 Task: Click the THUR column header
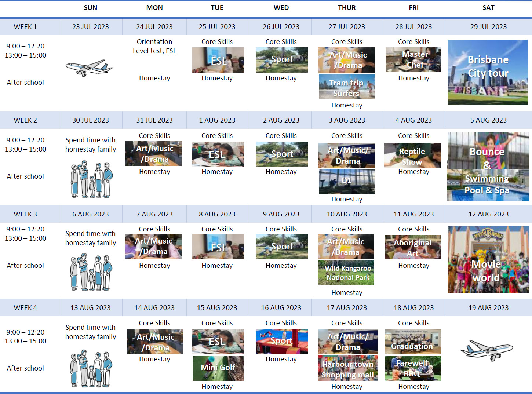coord(347,8)
